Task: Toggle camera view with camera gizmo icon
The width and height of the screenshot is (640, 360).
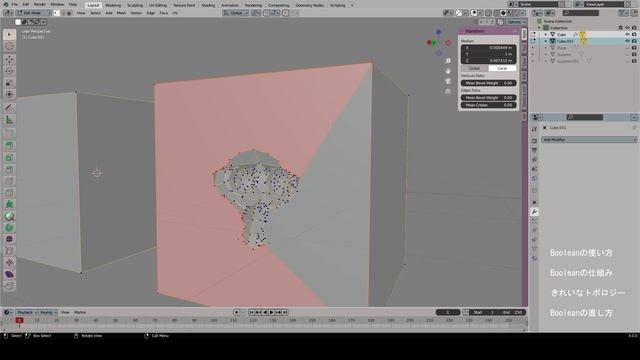Action: [448, 81]
